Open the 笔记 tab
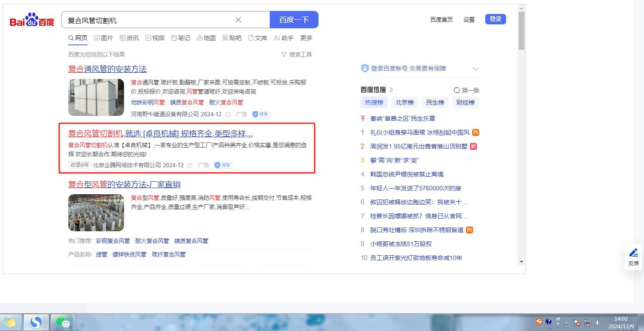644x331 pixels. click(x=181, y=38)
